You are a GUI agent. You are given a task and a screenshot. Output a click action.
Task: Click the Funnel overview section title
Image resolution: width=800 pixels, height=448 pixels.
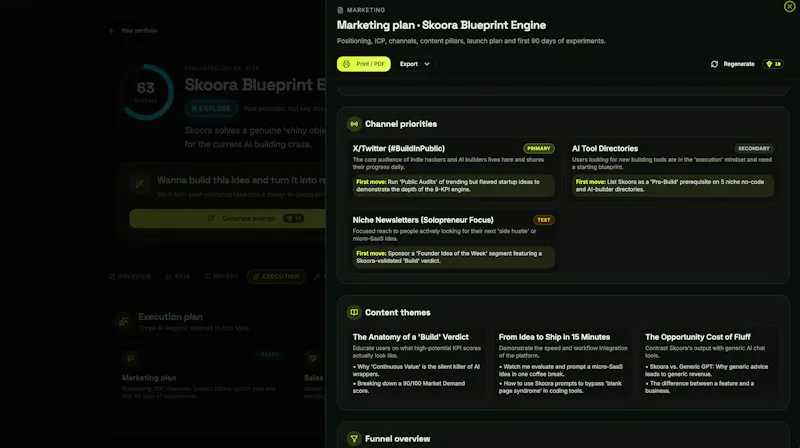(397, 439)
